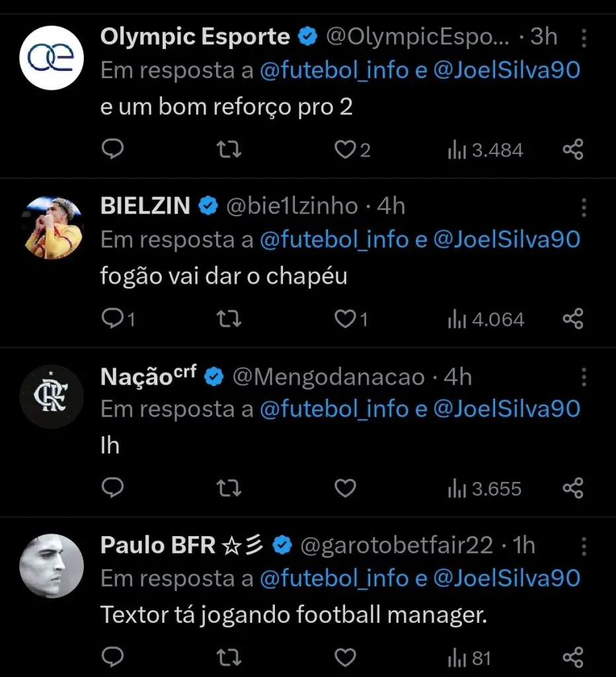Like BIELZIN's tweet with 1 like
The image size is (616, 677).
[345, 320]
